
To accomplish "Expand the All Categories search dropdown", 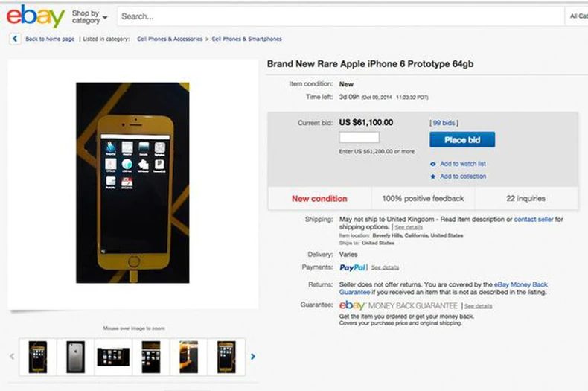I will pyautogui.click(x=578, y=16).
